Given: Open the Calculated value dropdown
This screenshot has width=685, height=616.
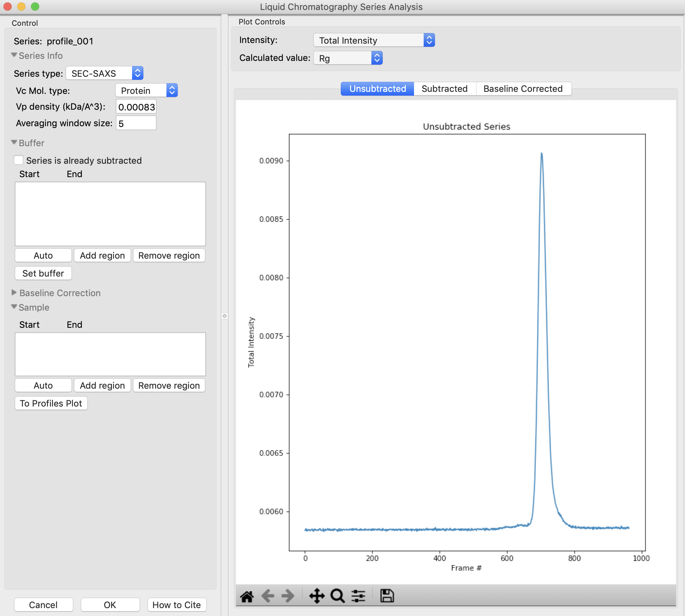Looking at the screenshot, I should pos(348,58).
